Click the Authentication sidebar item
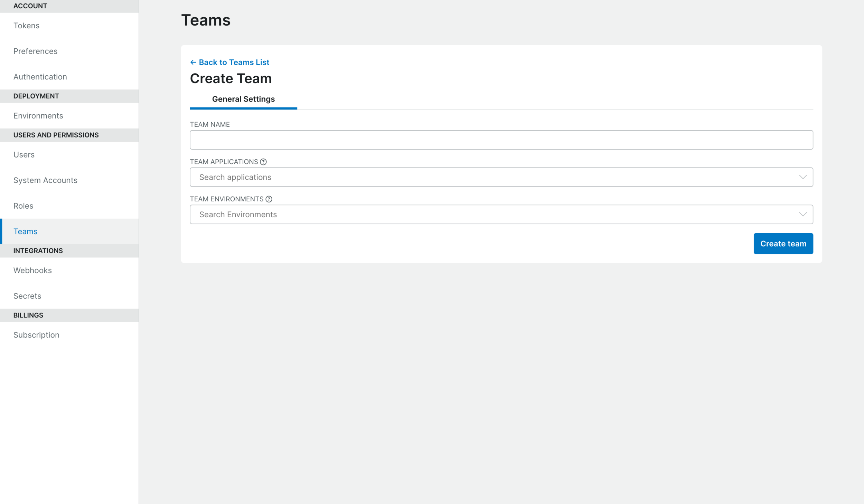Screen dimensions: 864x504 tap(40, 76)
